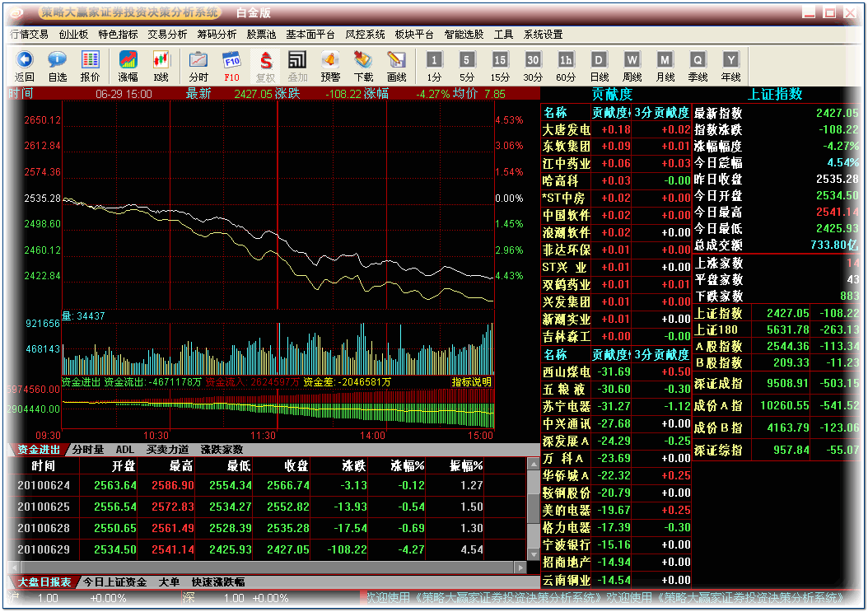Switch to the 涨跌家数 tab
This screenshot has height=612, width=868.
[x=222, y=449]
